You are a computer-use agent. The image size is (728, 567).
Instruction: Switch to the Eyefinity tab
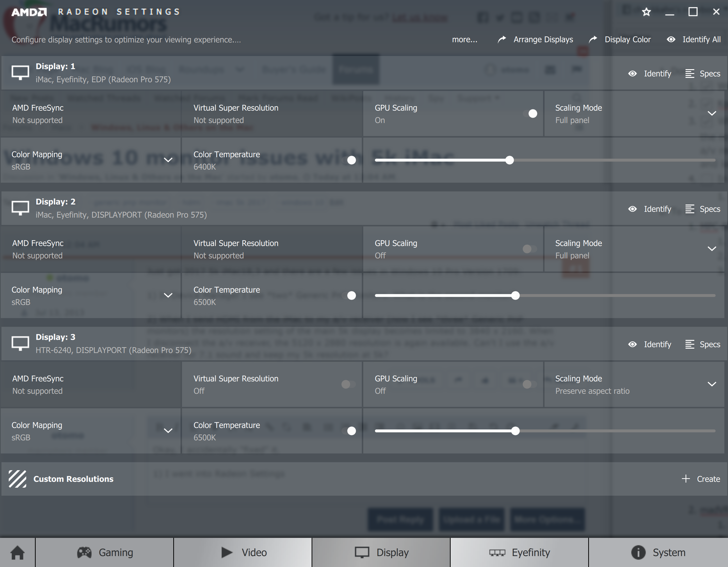click(x=519, y=552)
